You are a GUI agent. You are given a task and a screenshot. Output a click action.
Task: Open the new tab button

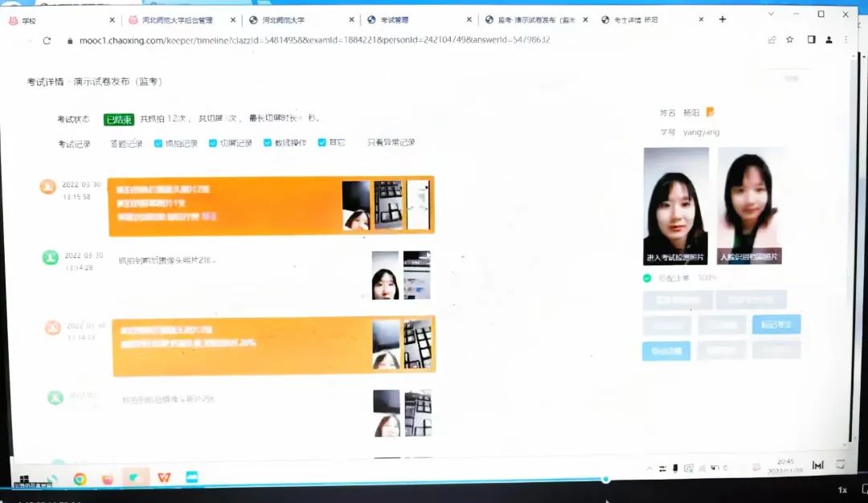(x=723, y=19)
